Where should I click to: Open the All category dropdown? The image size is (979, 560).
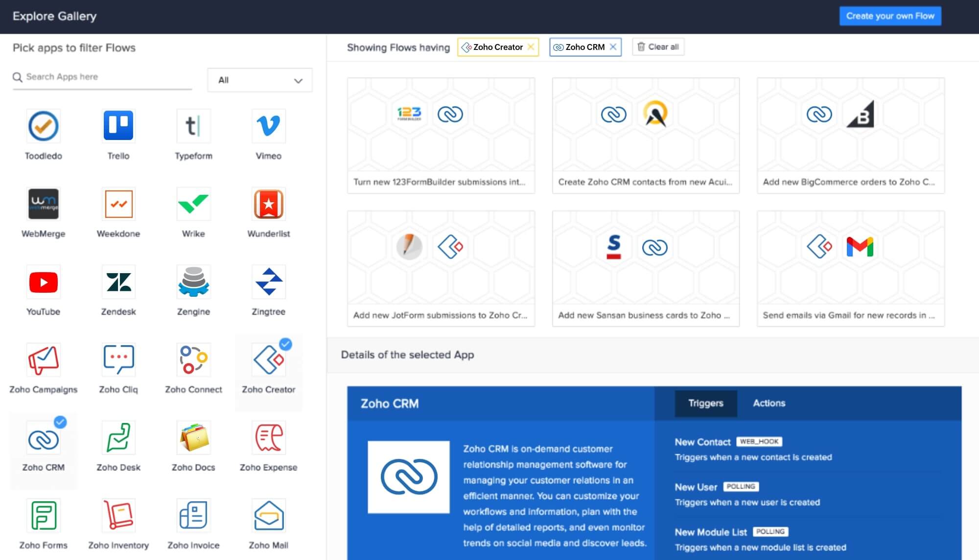tap(260, 80)
